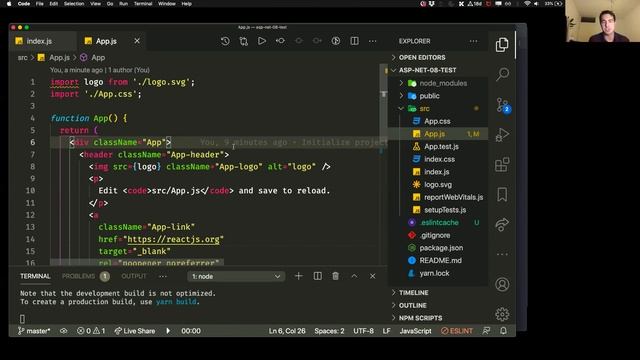Open the Live Share activity bar icon
640x360 pixels.
pyautogui.click(x=502, y=224)
